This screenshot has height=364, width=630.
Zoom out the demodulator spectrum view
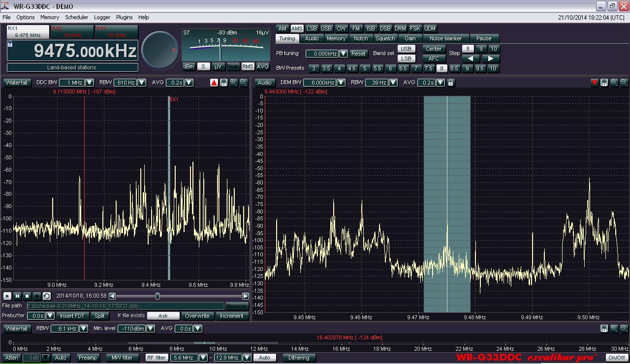(x=624, y=83)
